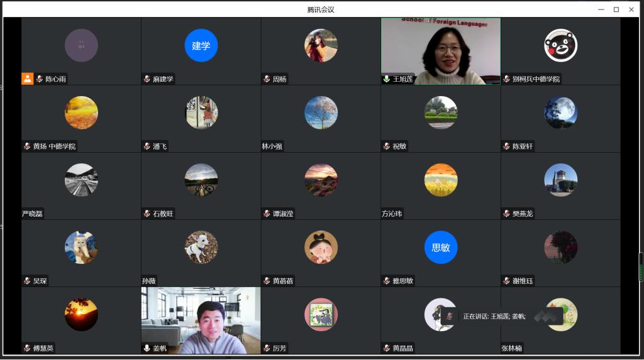Click the muted microphone icon for 别柯兵中德学院
Screen dimensions: 644x360
507,79
